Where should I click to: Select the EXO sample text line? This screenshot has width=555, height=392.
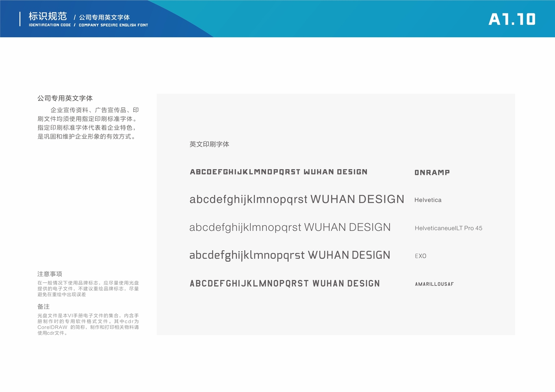[x=290, y=255]
